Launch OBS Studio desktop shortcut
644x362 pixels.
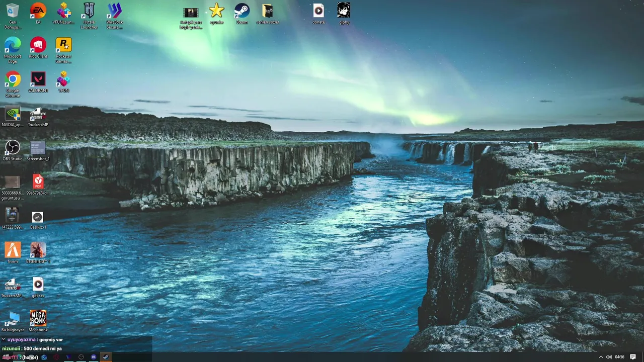click(x=13, y=150)
